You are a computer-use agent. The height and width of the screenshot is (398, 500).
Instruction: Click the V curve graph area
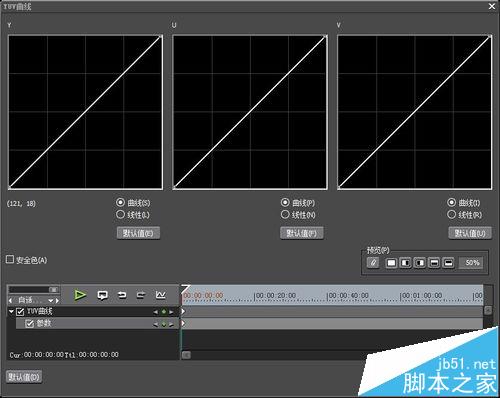click(x=415, y=112)
